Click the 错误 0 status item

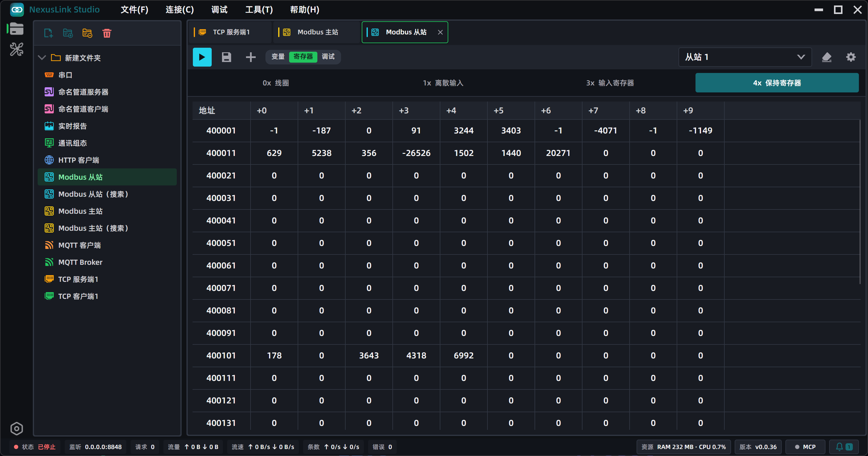(x=382, y=447)
